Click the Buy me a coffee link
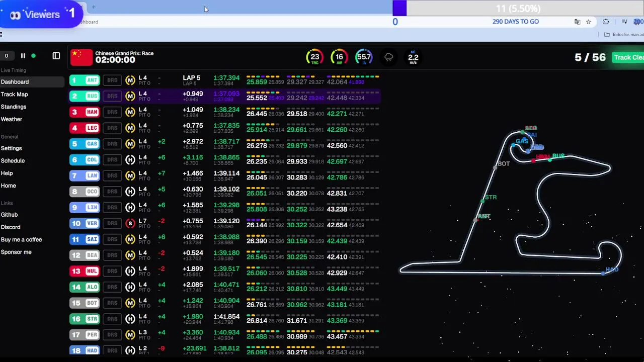The image size is (644, 362). point(21,240)
